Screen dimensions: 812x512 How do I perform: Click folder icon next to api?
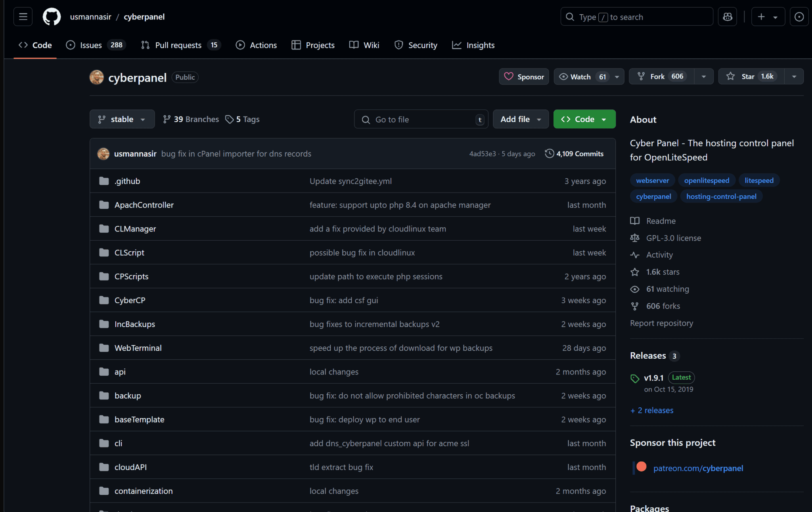tap(104, 372)
